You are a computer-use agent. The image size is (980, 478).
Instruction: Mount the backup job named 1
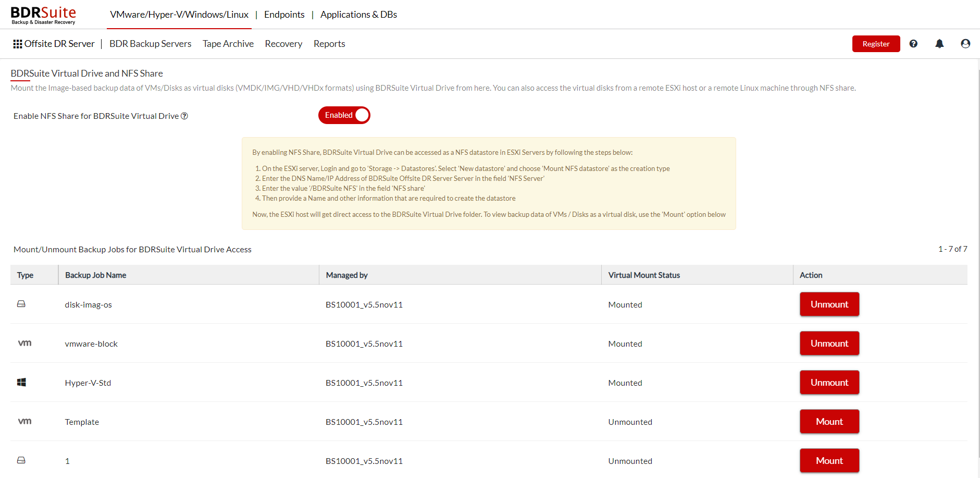pyautogui.click(x=829, y=461)
